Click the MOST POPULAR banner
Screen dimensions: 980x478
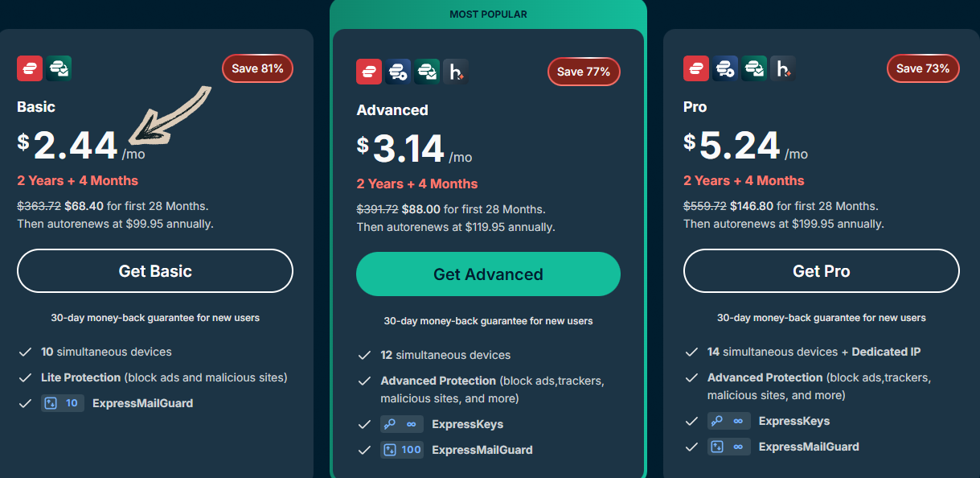[x=487, y=14]
